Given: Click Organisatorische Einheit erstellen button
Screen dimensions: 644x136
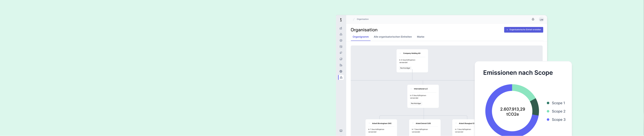Looking at the screenshot, I should click(x=523, y=30).
